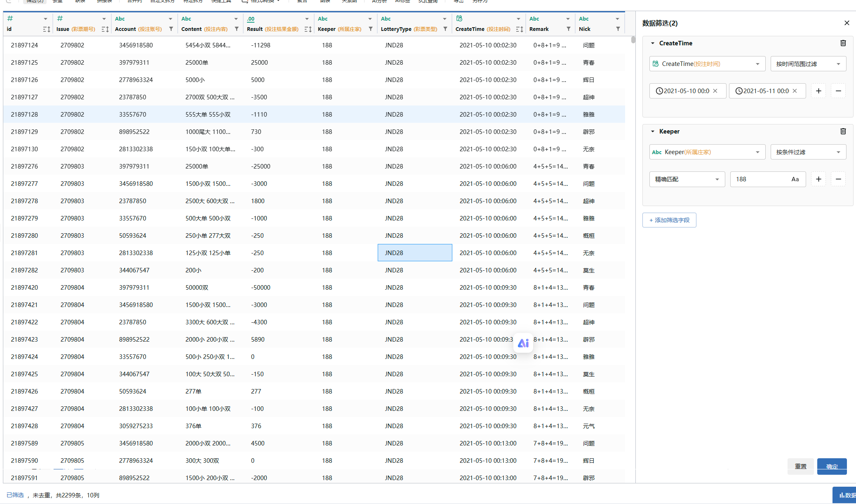Open the 按时间范围过滤 filter mode dropdown

click(808, 64)
